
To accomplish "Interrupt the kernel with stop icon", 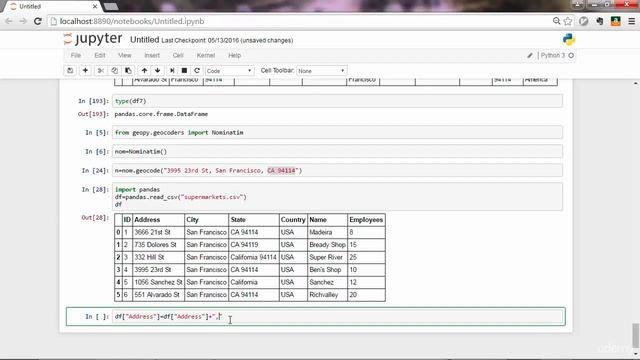I will (184, 71).
